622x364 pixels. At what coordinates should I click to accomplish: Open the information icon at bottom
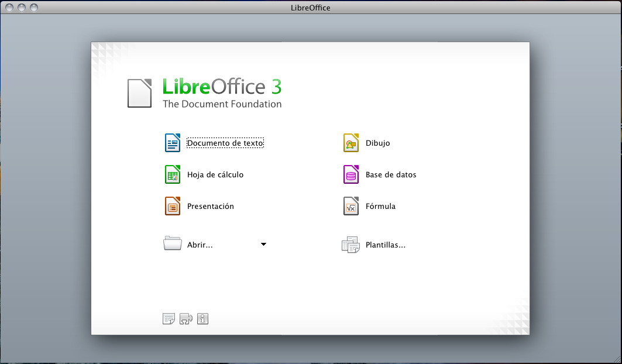coord(202,319)
